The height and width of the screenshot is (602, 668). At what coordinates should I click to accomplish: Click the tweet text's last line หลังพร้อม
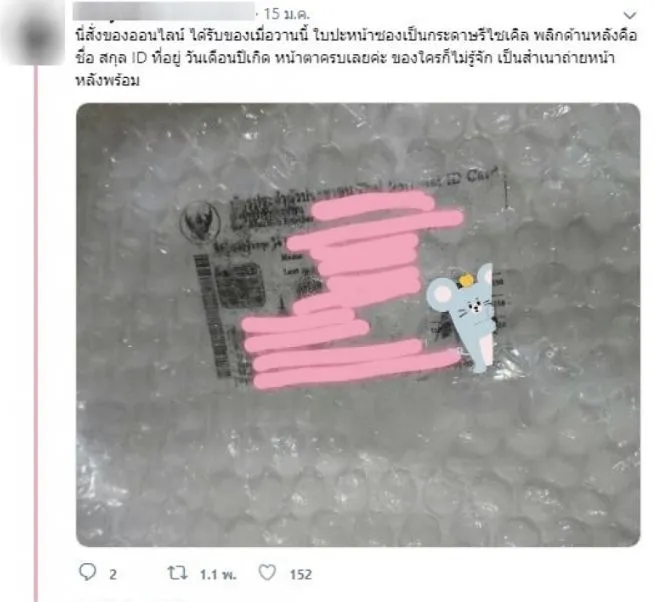coord(107,81)
